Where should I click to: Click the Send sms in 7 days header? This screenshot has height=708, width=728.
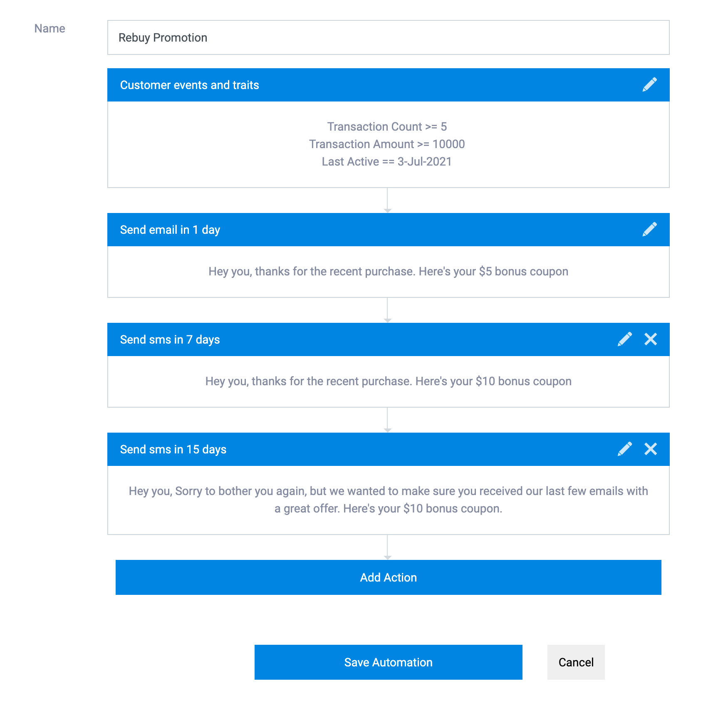pyautogui.click(x=388, y=339)
